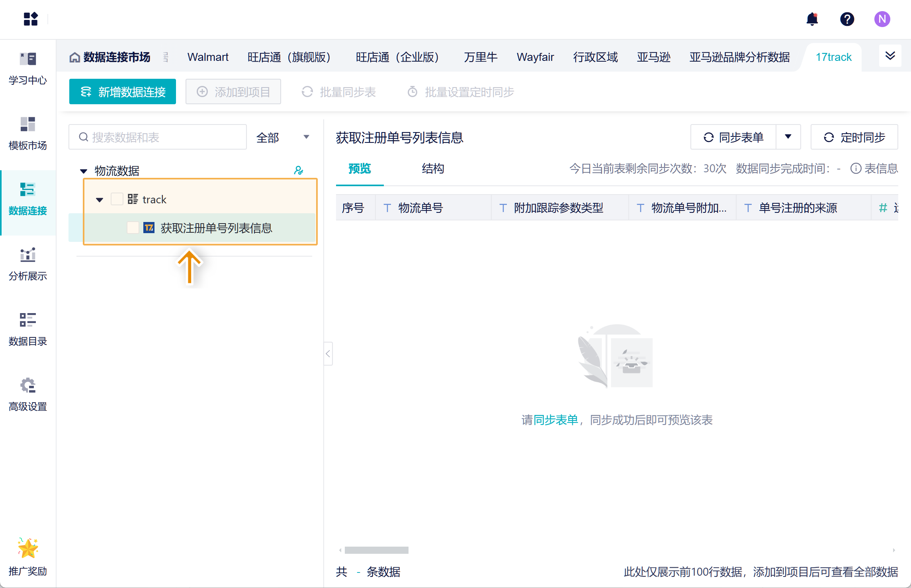The height and width of the screenshot is (588, 911).
Task: Tick the 获取注册单号列表信息 table checkbox
Action: click(x=133, y=228)
